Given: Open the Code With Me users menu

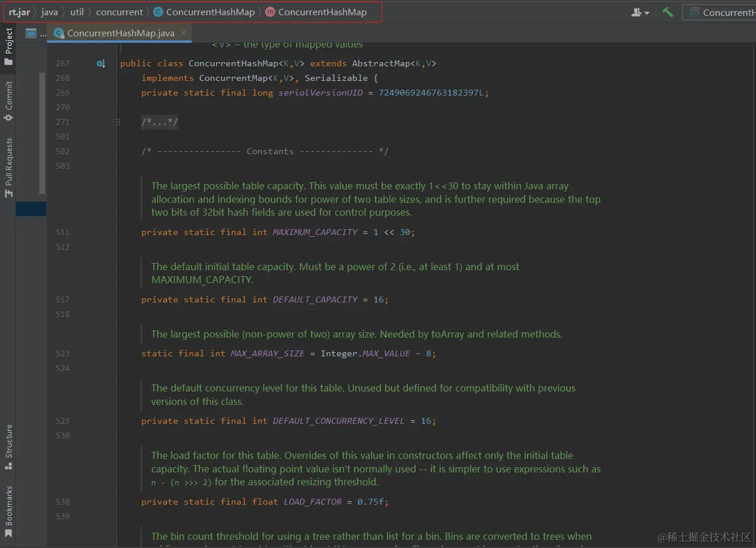Looking at the screenshot, I should click(640, 12).
